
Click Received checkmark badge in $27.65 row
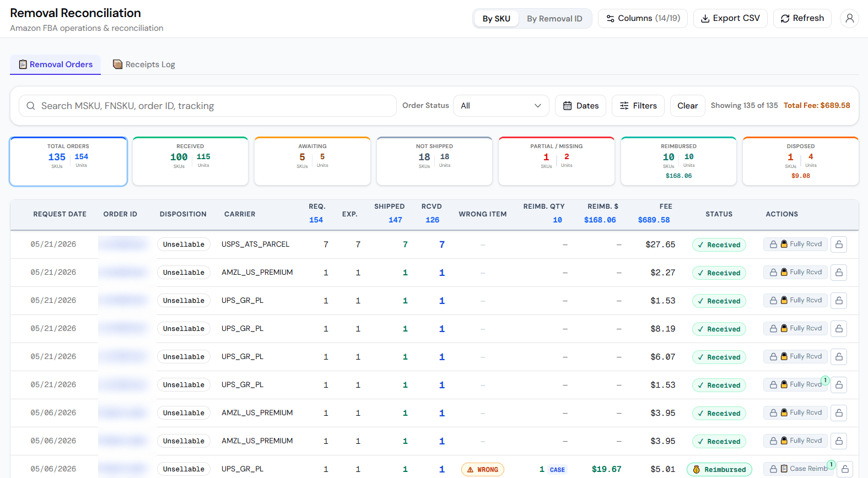[x=719, y=245]
